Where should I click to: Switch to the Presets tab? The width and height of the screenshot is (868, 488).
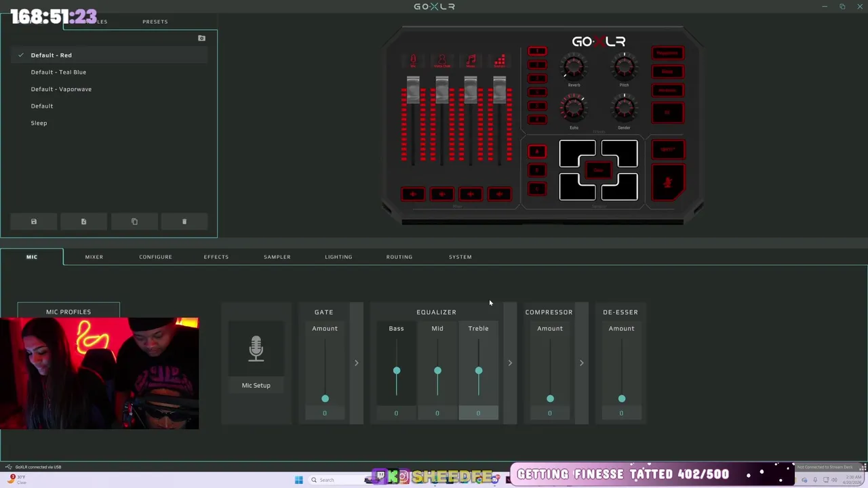pos(155,22)
